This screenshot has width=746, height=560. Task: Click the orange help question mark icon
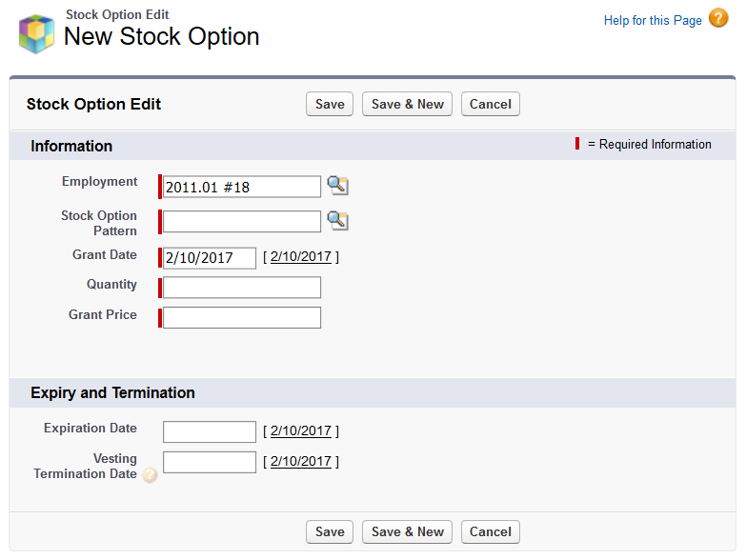[718, 19]
